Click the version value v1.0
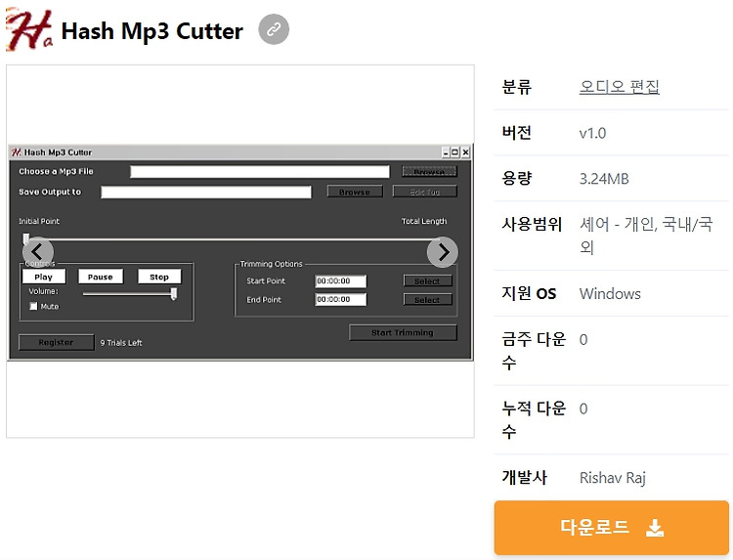733x560 pixels. click(592, 133)
